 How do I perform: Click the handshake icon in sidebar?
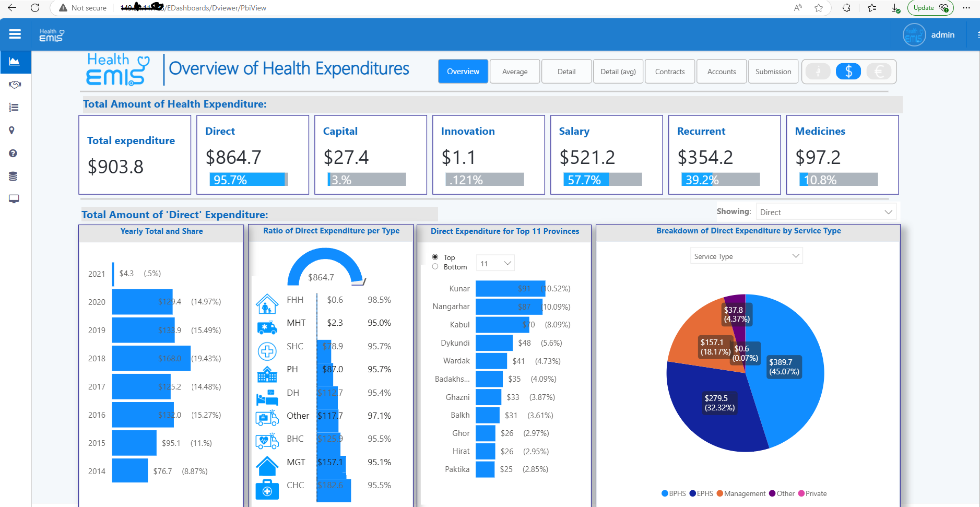tap(15, 85)
